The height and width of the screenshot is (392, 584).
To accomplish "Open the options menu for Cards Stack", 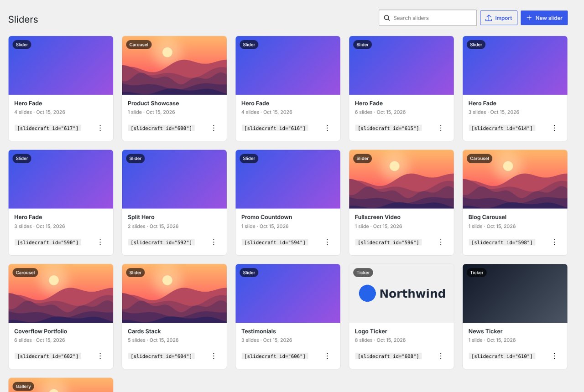I will coord(214,356).
